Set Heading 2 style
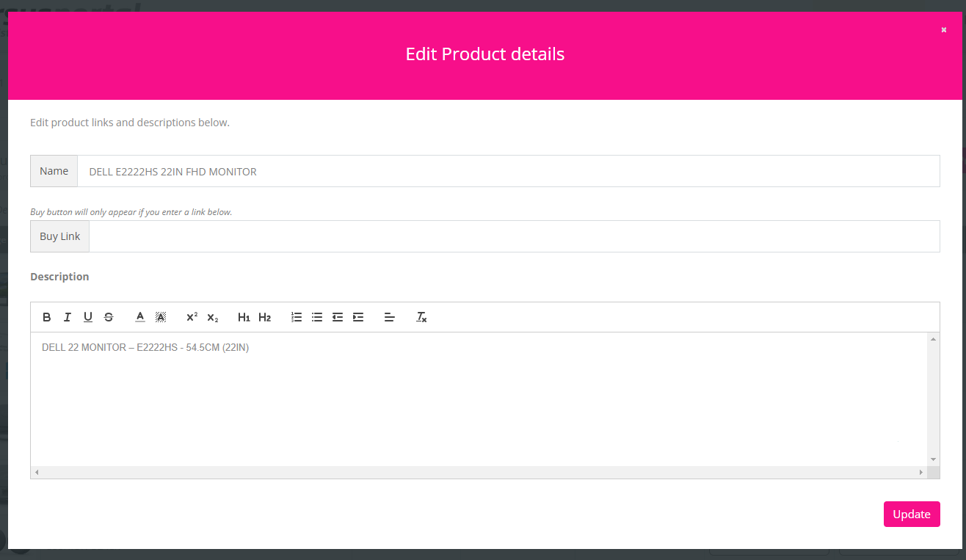The width and height of the screenshot is (966, 560). (x=264, y=317)
